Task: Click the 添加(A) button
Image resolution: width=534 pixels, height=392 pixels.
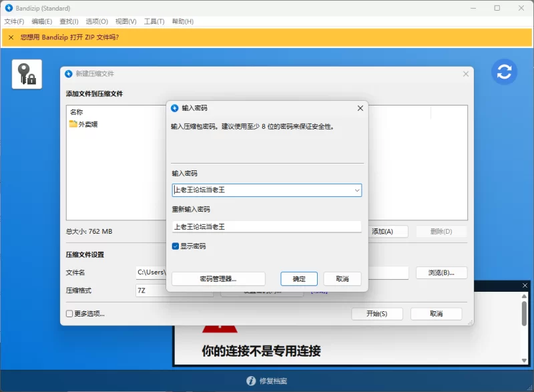Action: coord(388,232)
